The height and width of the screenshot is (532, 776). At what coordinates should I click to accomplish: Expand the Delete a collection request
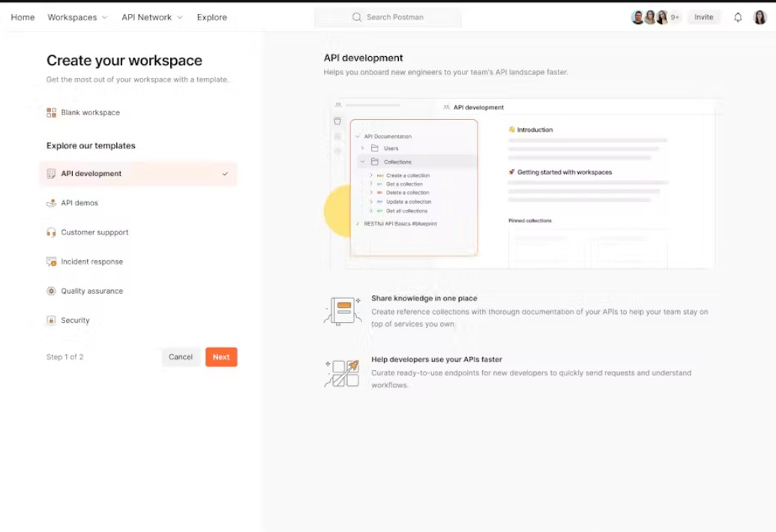click(x=371, y=193)
